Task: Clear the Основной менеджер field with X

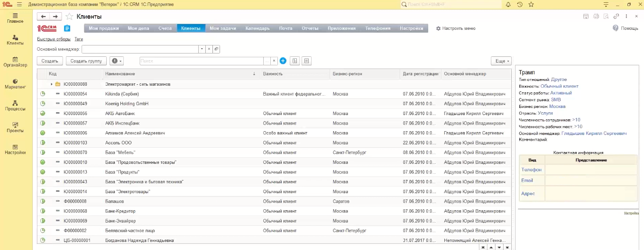Action: (209, 49)
